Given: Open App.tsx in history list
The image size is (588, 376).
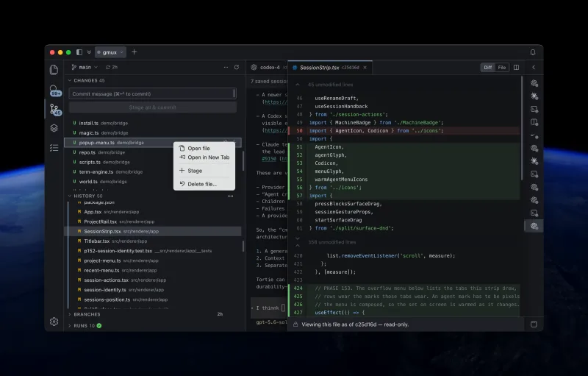Looking at the screenshot, I should click(x=154, y=212).
